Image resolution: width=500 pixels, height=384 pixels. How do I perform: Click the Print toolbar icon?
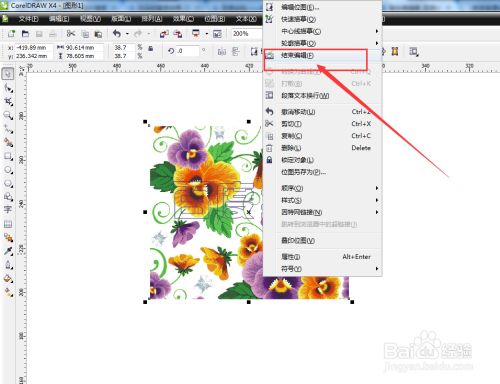53,34
